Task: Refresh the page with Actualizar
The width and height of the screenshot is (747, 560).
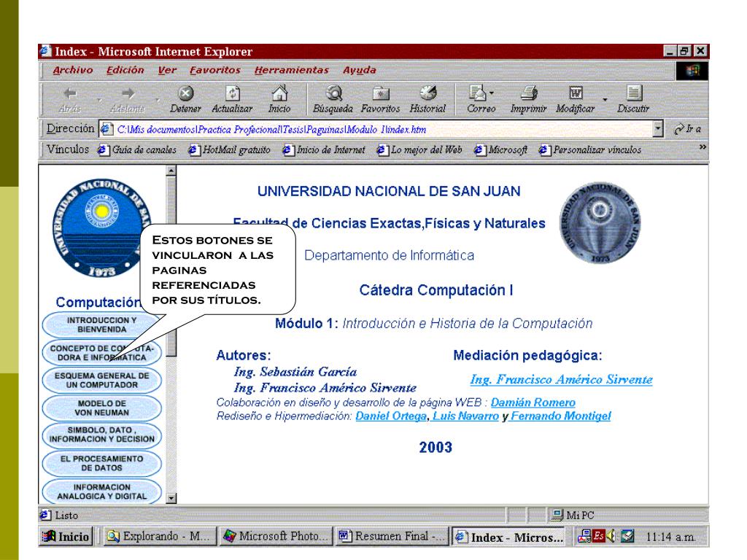Action: tap(232, 99)
